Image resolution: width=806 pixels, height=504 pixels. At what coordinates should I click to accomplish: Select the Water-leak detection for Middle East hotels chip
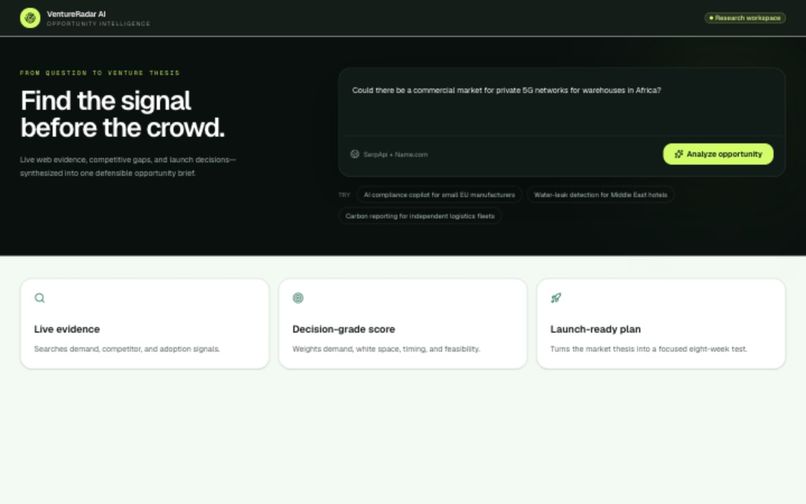click(600, 195)
